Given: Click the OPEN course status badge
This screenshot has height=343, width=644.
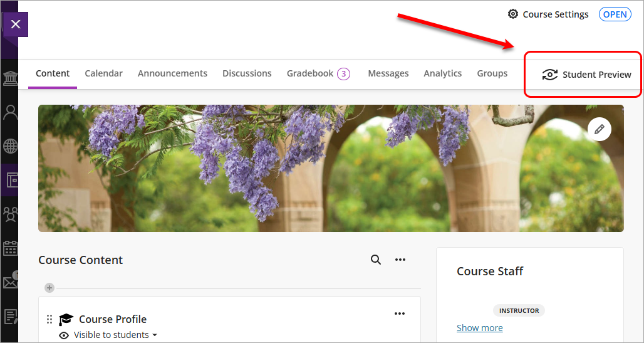Looking at the screenshot, I should coord(615,14).
